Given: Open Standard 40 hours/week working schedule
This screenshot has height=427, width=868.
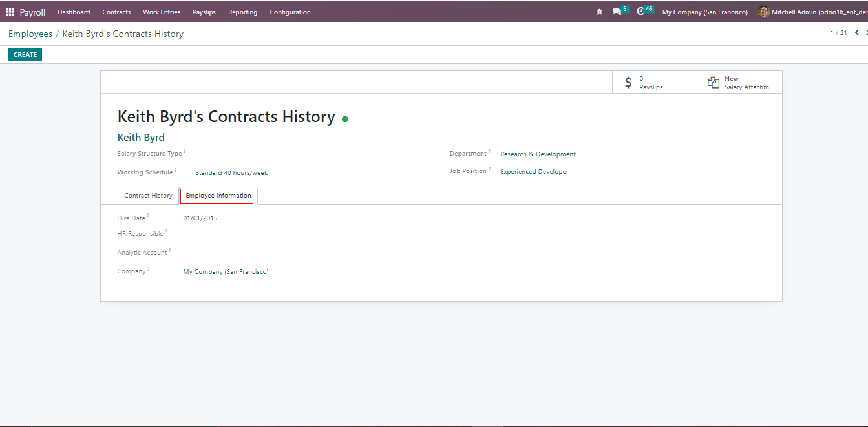Looking at the screenshot, I should tap(231, 173).
